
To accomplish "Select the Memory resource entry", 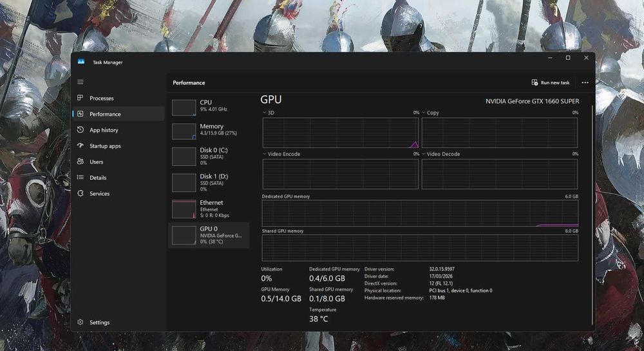I will coord(209,131).
